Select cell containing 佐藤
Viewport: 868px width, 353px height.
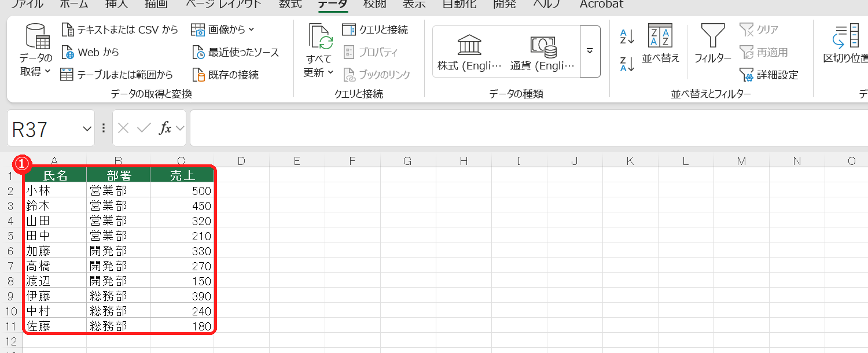[x=55, y=326]
